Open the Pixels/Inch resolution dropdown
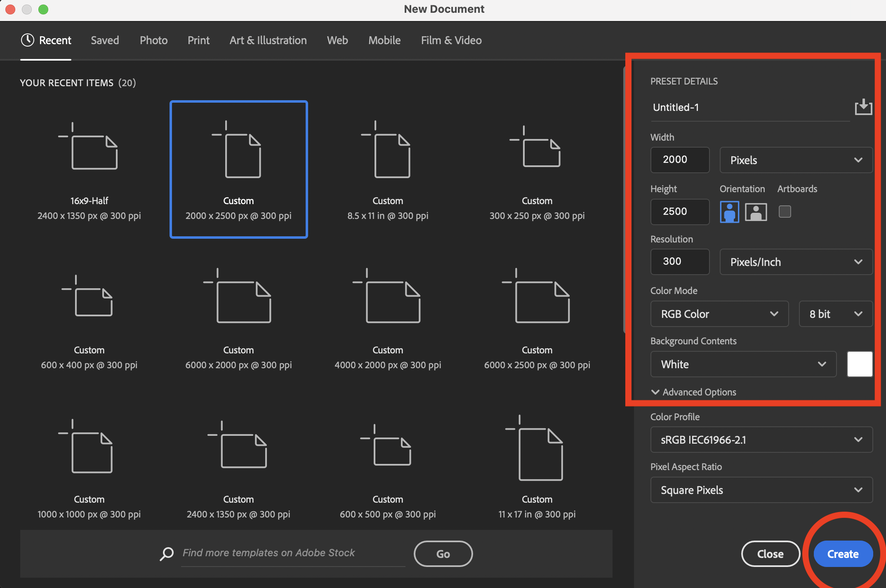 796,262
